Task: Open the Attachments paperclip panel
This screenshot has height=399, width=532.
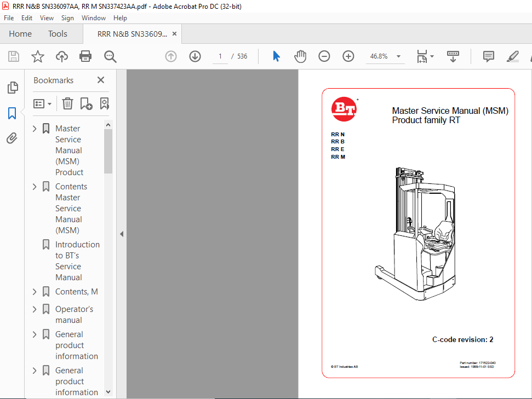Action: [12, 138]
